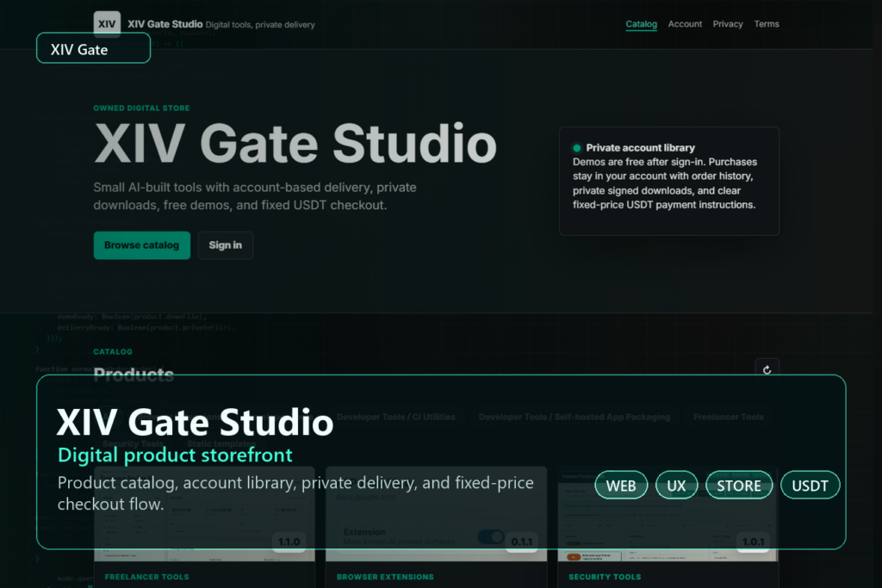
Task: Go to the Privacy page
Action: pos(727,24)
